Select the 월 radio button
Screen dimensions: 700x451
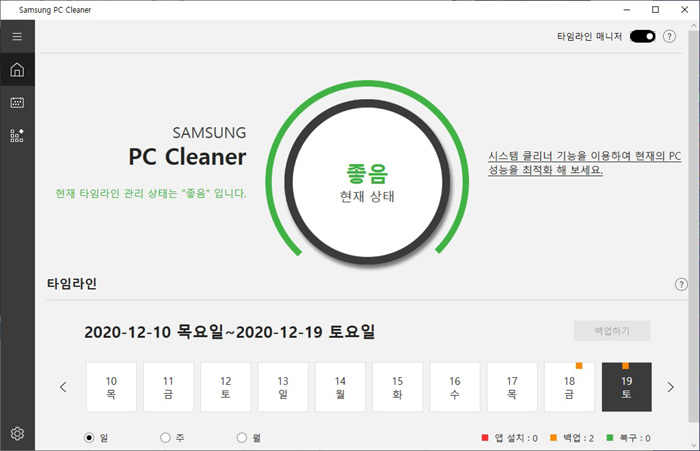[242, 438]
